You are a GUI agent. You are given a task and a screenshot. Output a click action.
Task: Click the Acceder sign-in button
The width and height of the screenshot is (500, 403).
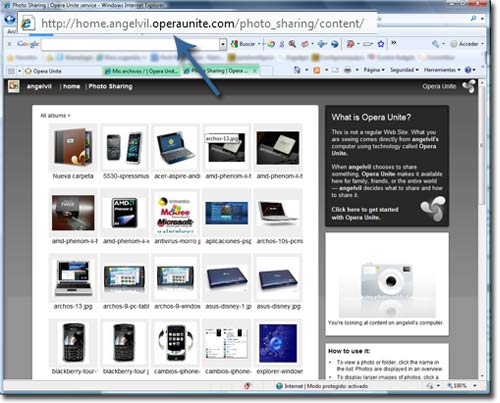coord(465,44)
